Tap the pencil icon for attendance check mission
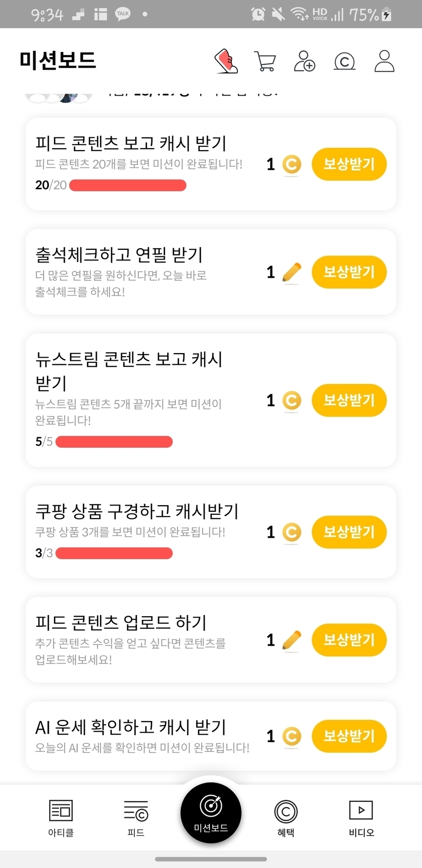 click(x=291, y=272)
